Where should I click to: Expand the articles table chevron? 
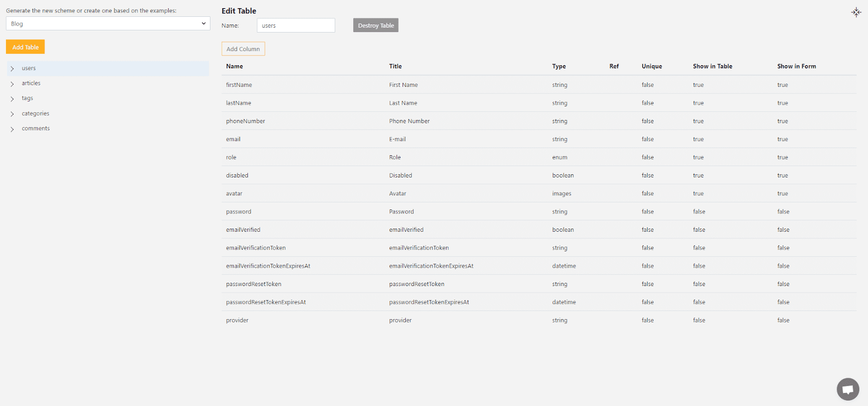pos(12,84)
